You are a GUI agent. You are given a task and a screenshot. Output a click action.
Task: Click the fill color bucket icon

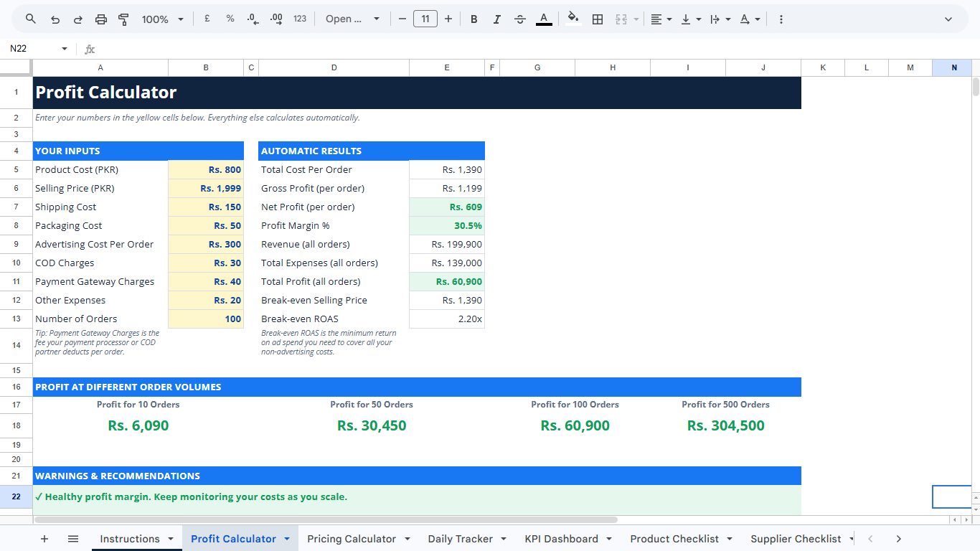(x=573, y=19)
